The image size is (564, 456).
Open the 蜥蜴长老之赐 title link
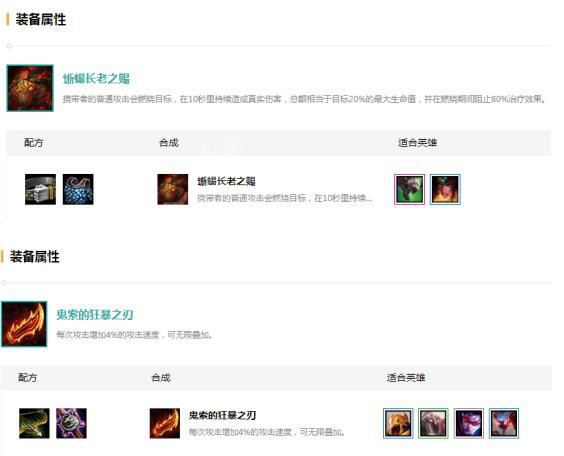coord(96,78)
